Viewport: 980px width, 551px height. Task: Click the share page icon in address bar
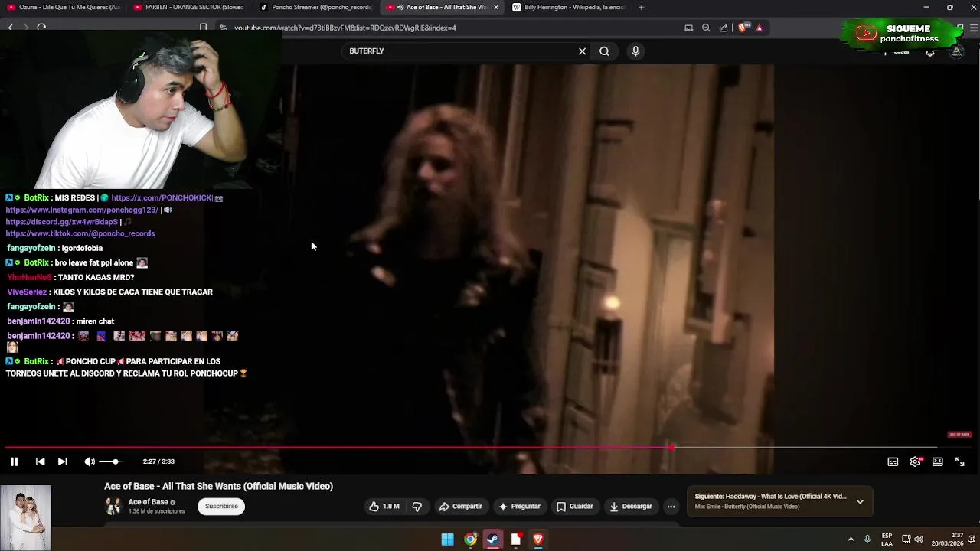(724, 28)
